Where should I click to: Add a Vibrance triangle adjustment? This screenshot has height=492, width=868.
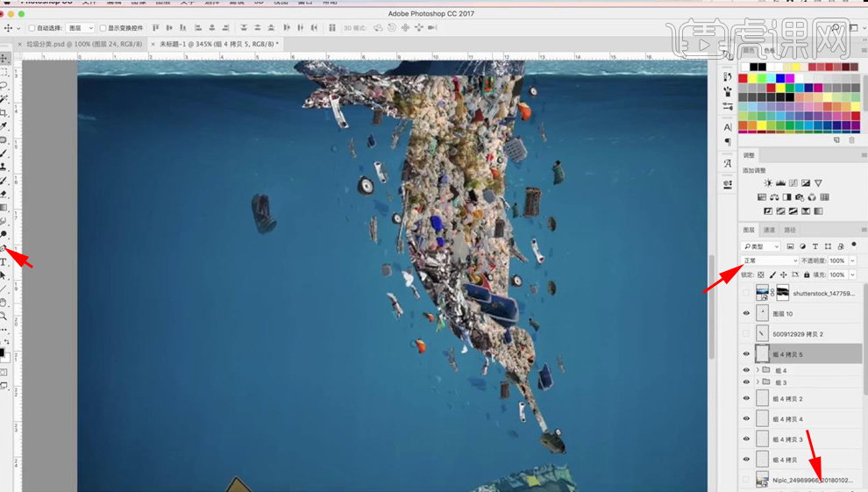(818, 183)
